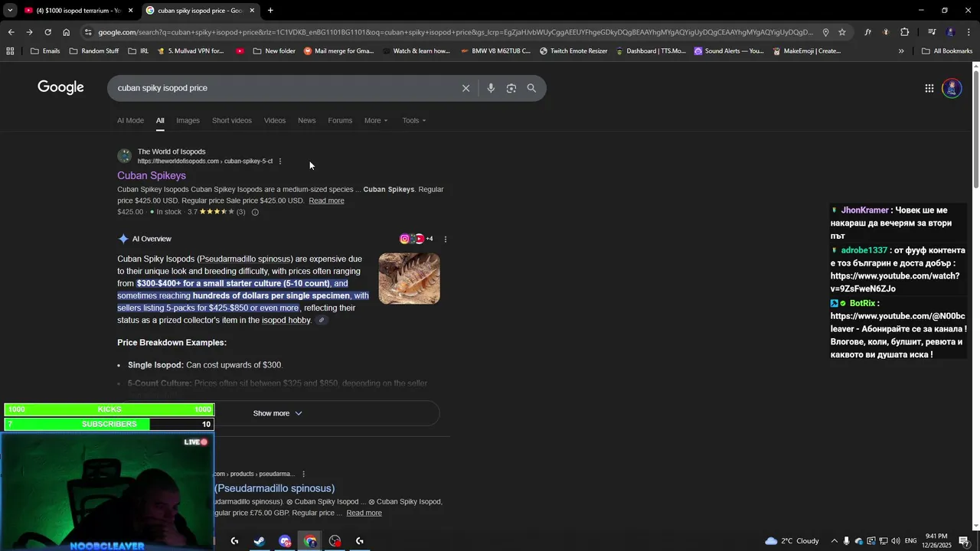The height and width of the screenshot is (551, 980).
Task: Click the address bar URL
Action: pyautogui.click(x=456, y=32)
